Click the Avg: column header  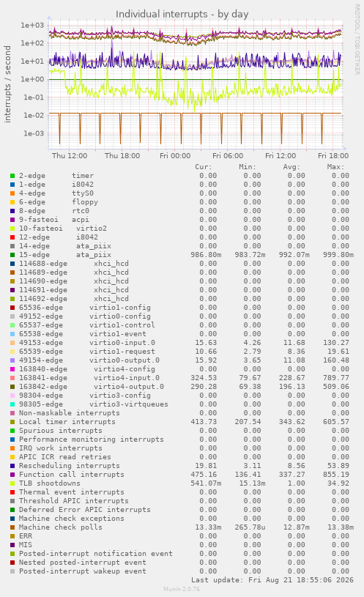point(291,167)
